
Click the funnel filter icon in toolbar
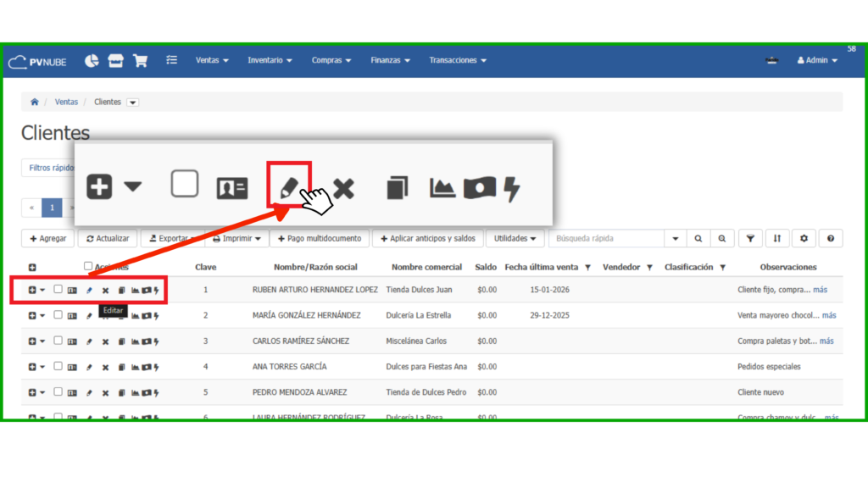pyautogui.click(x=750, y=239)
